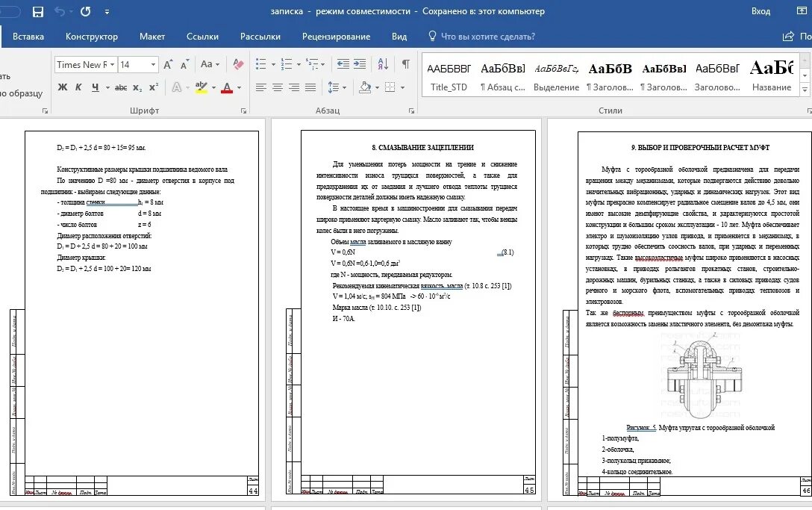Screen dimensions: 812x510
Task: Click the Share icon in the ribbon header
Action: (x=788, y=37)
